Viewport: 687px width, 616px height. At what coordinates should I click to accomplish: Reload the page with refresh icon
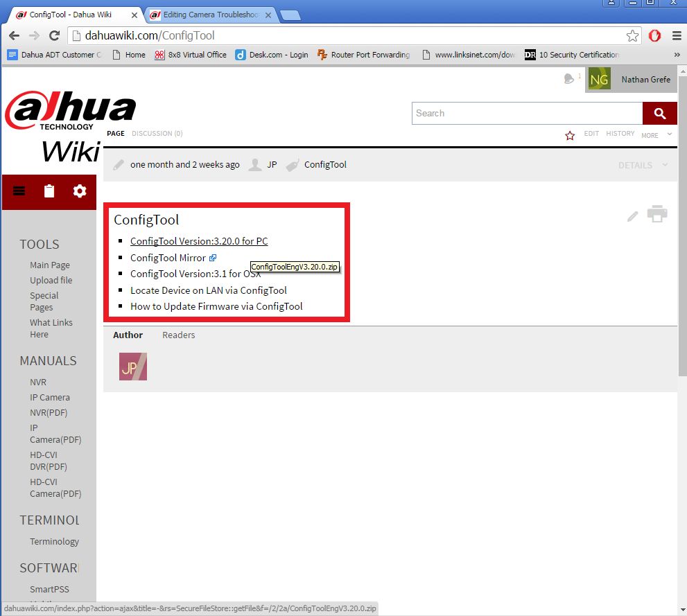pyautogui.click(x=54, y=36)
